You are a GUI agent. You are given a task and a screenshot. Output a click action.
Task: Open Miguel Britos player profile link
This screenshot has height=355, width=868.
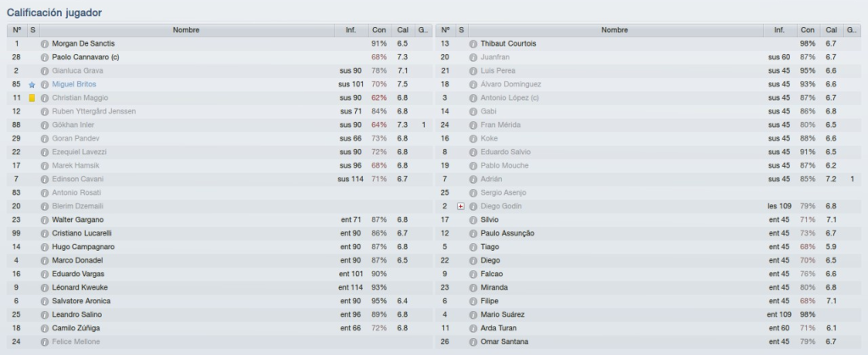pos(74,85)
